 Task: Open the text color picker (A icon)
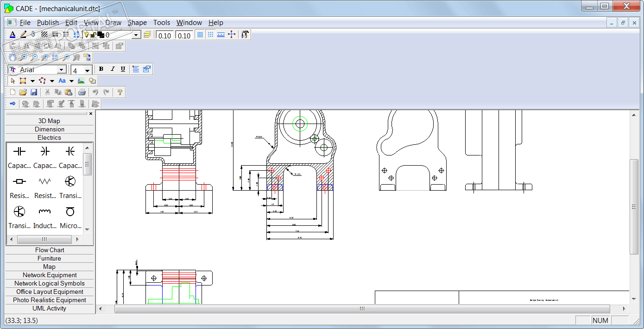pos(13,35)
